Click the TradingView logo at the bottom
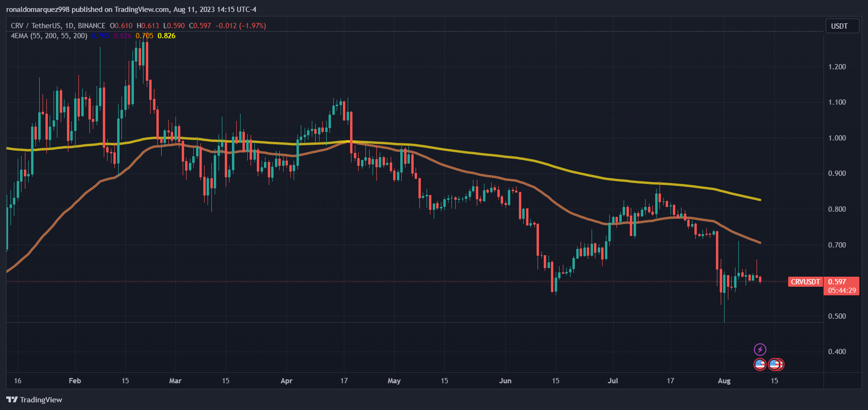This screenshot has height=410, width=868. [34, 399]
